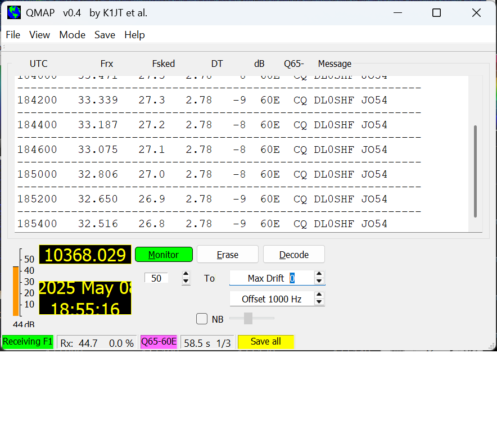Click the QMAP globe application icon
497x448 pixels.
click(x=14, y=13)
